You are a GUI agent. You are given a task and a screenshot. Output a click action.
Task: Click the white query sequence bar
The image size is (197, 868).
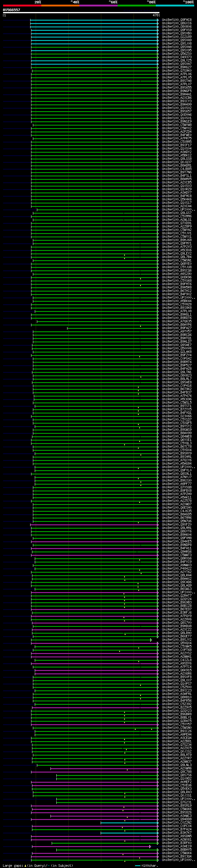pyautogui.click(x=81, y=12)
